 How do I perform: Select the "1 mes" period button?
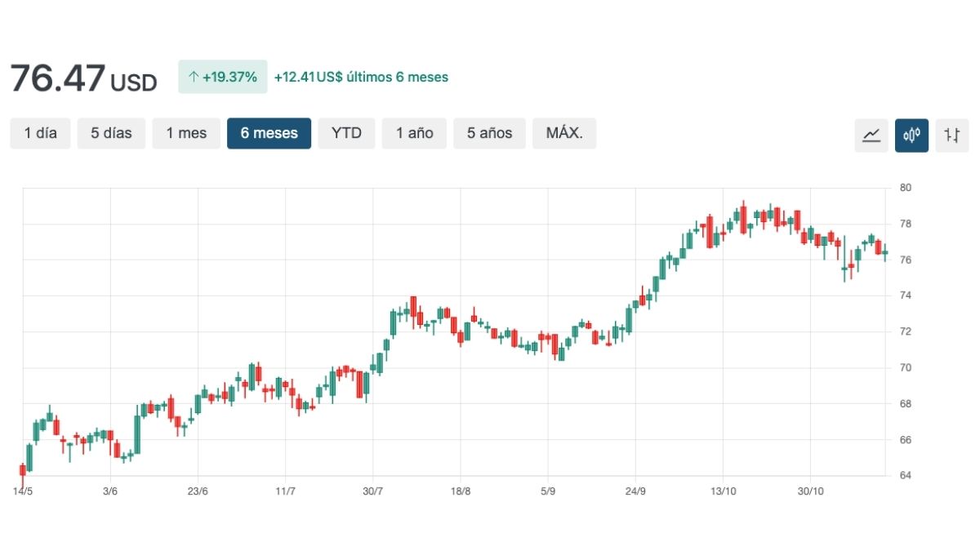pos(186,133)
